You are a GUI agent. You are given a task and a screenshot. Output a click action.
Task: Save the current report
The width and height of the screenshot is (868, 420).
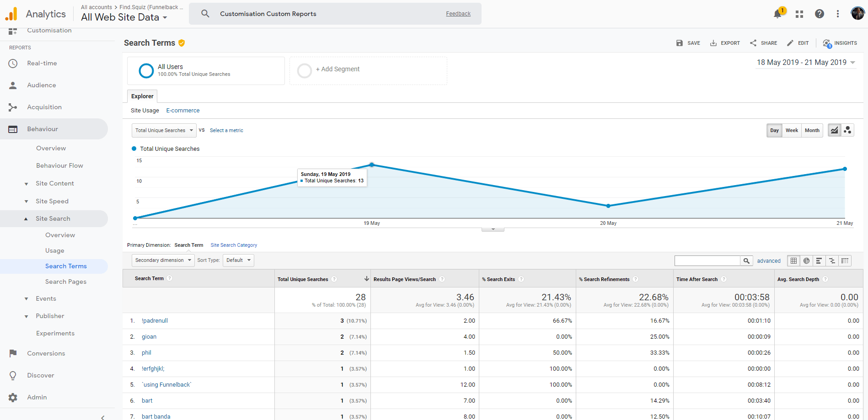[x=688, y=43]
